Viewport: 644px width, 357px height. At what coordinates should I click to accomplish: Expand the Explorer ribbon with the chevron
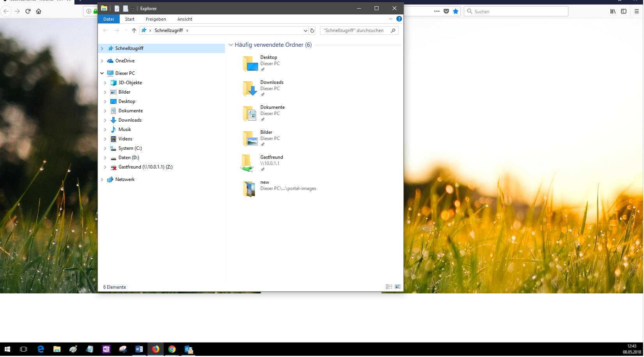[391, 19]
